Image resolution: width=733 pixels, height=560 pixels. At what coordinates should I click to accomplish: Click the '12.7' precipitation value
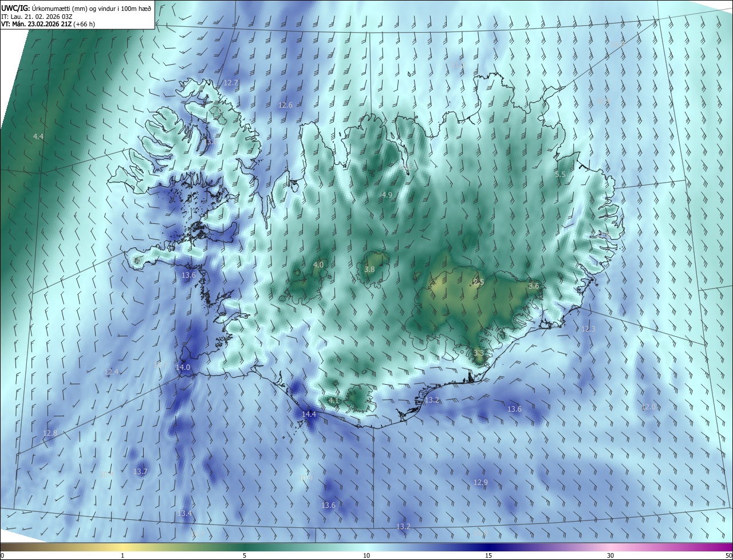230,82
